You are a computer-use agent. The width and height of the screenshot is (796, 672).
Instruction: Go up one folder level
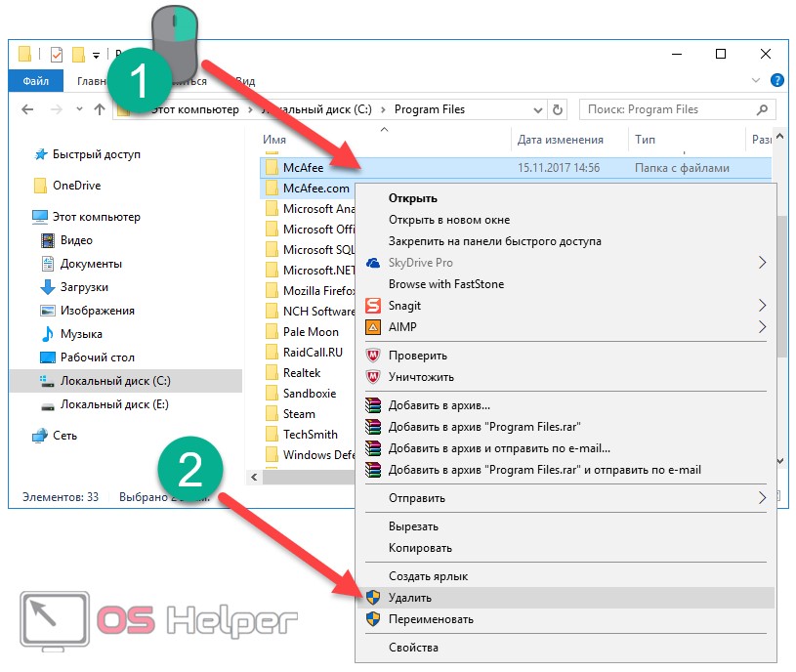click(x=100, y=109)
